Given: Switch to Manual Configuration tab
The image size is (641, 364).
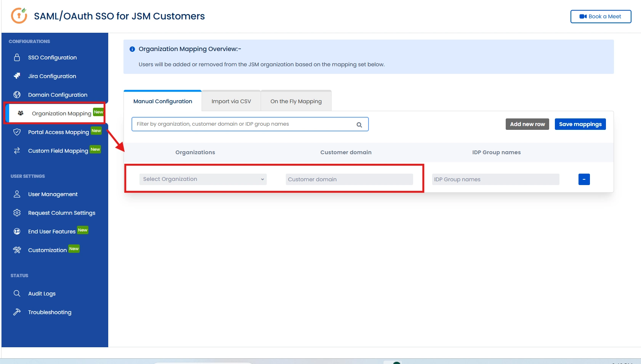Looking at the screenshot, I should [163, 101].
